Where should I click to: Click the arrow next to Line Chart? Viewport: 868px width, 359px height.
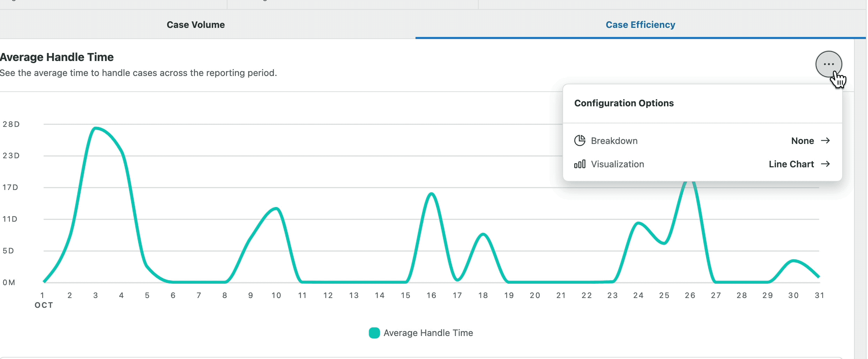826,164
